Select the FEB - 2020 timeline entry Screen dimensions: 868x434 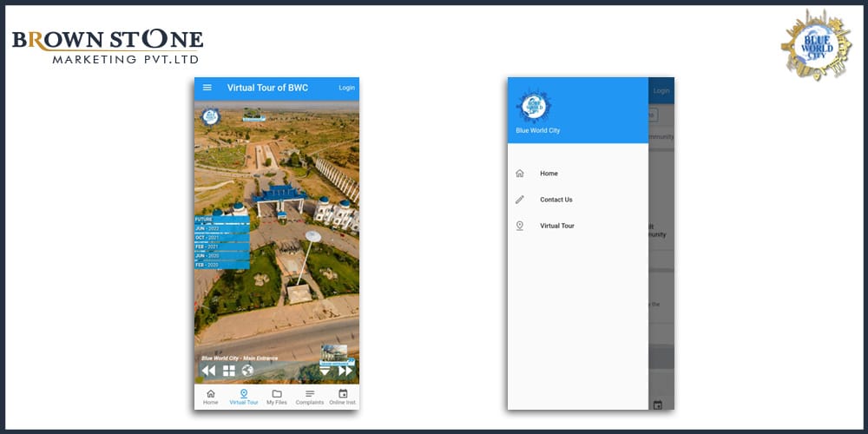[x=221, y=265]
